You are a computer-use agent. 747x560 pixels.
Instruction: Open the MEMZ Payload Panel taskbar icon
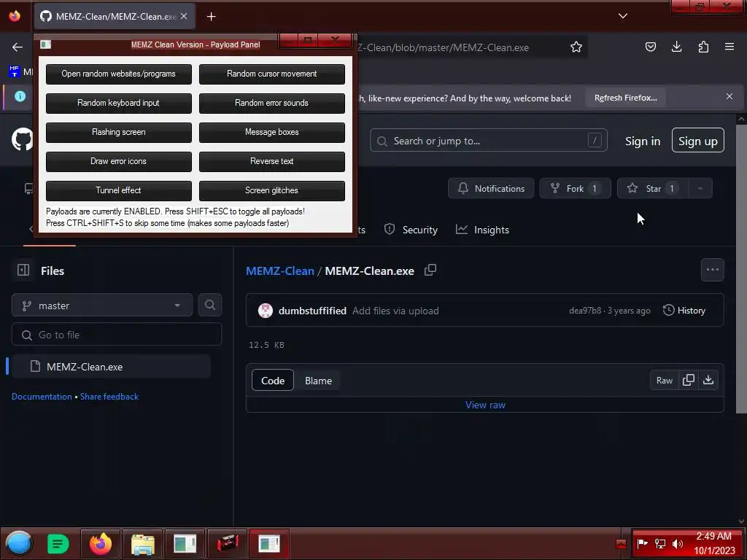point(270,543)
